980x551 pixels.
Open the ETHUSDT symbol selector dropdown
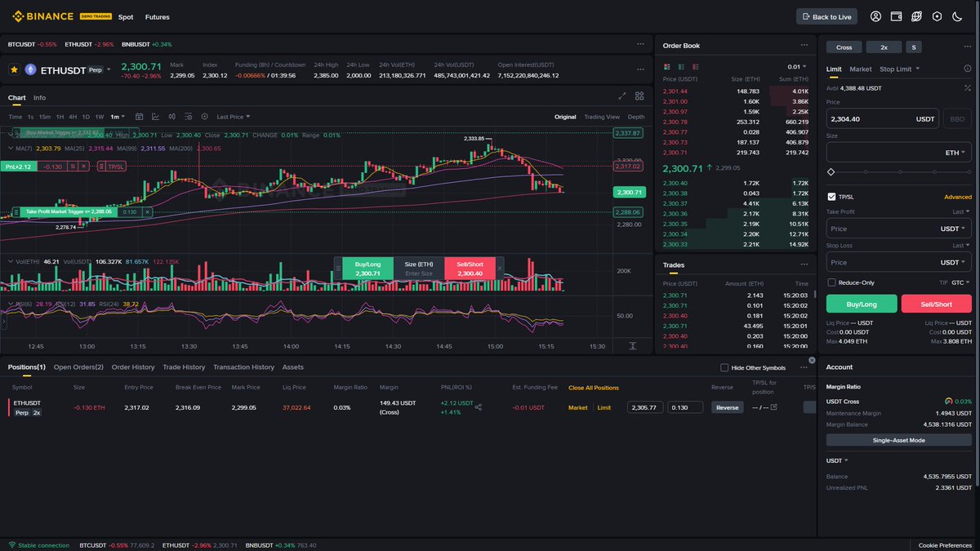pyautogui.click(x=109, y=70)
